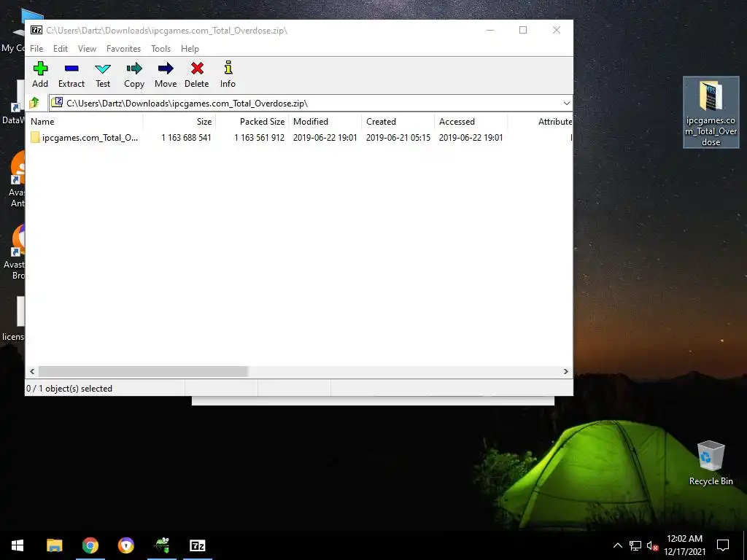
Task: Select the ipcgames.com_Total_O... folder icon
Action: pyautogui.click(x=35, y=138)
